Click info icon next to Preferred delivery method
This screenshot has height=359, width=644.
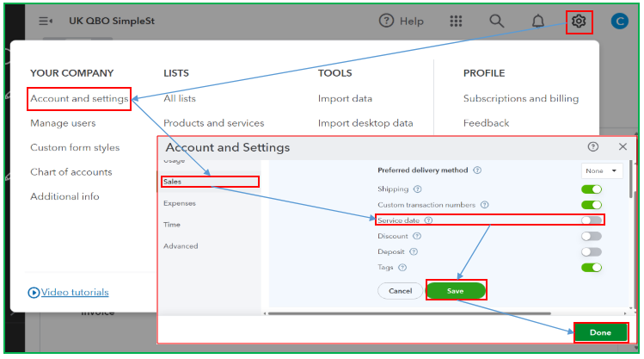tap(477, 170)
